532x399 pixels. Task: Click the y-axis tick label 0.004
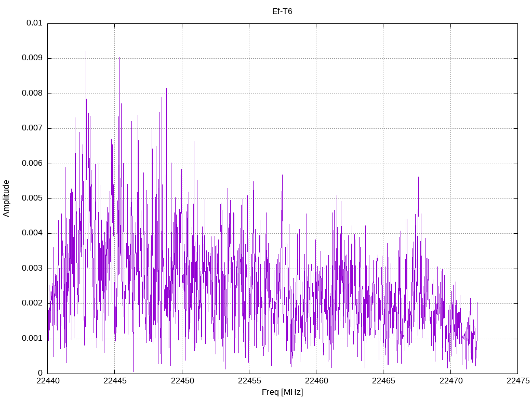(32, 233)
